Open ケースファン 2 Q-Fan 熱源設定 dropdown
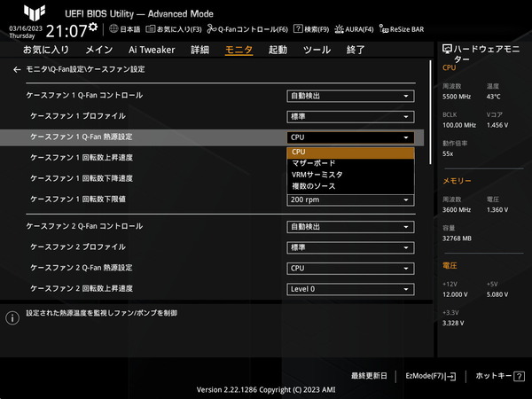532x399 pixels. point(350,269)
